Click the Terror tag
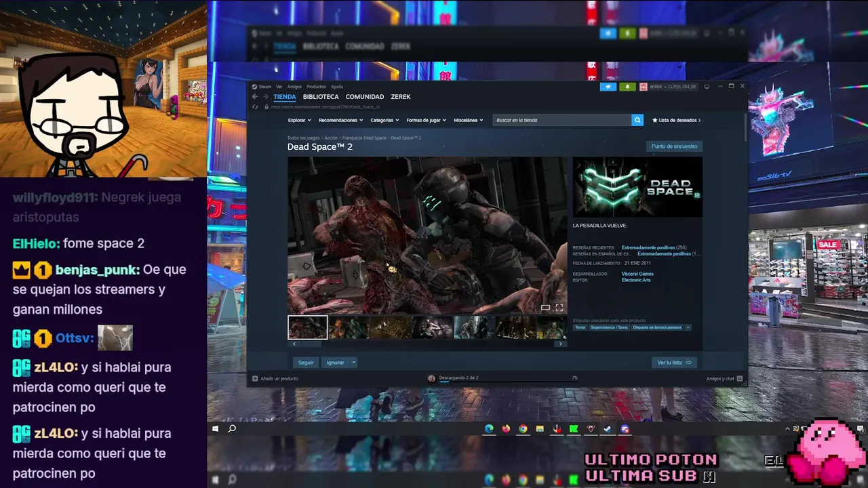The width and height of the screenshot is (868, 488). tap(580, 327)
